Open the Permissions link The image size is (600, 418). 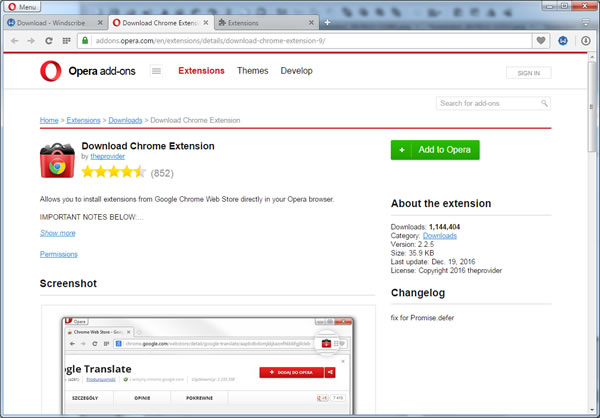click(59, 254)
